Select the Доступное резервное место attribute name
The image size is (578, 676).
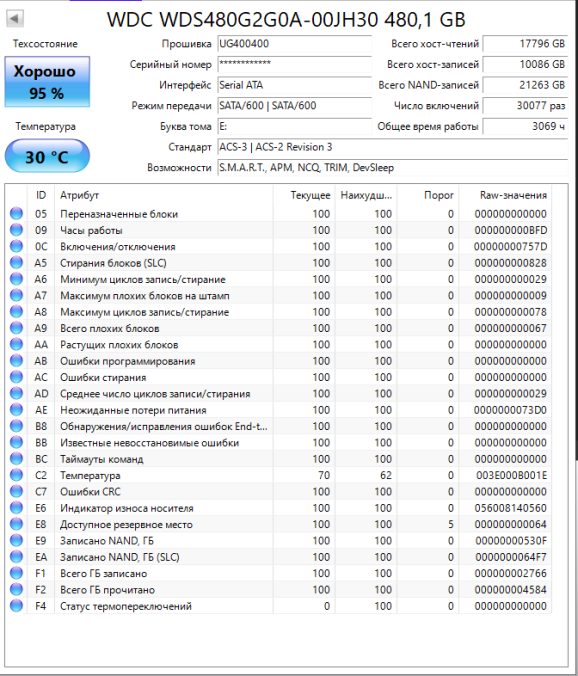pyautogui.click(x=126, y=525)
